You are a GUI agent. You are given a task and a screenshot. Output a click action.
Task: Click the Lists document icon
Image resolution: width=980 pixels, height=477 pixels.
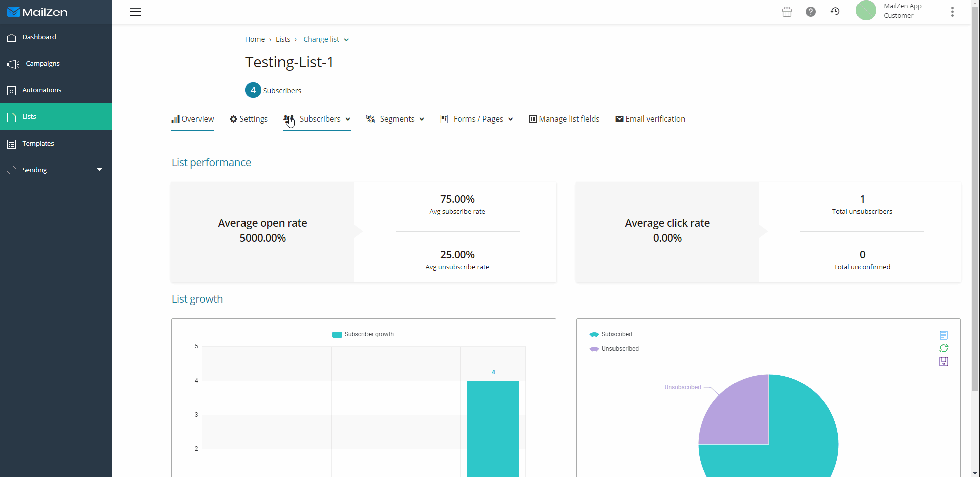tap(11, 117)
